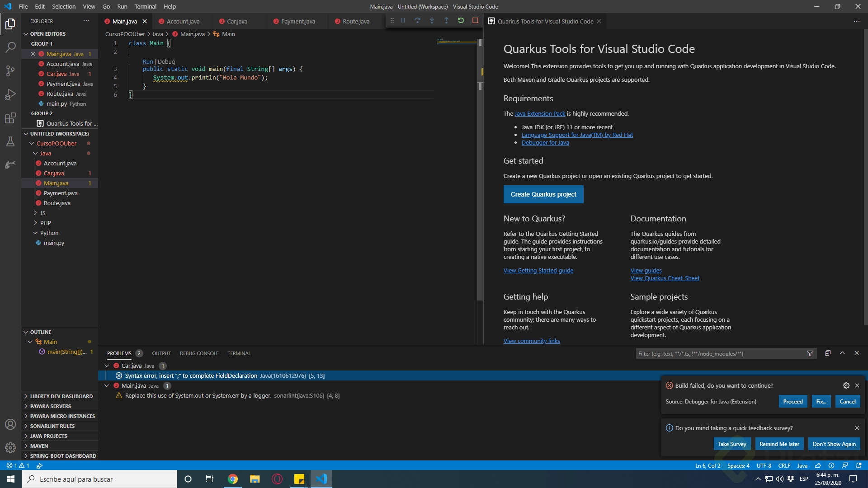Viewport: 868px width, 488px height.
Task: Click the Windows taskbar search box
Action: point(99,479)
